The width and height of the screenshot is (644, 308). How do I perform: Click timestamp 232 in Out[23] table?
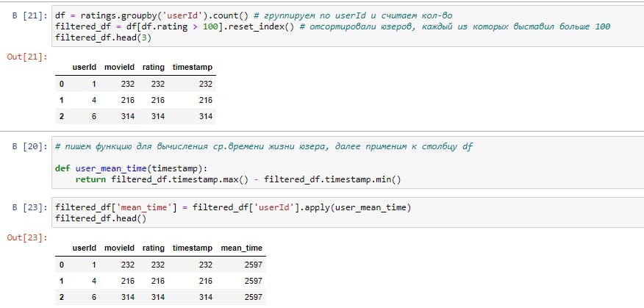pos(206,265)
